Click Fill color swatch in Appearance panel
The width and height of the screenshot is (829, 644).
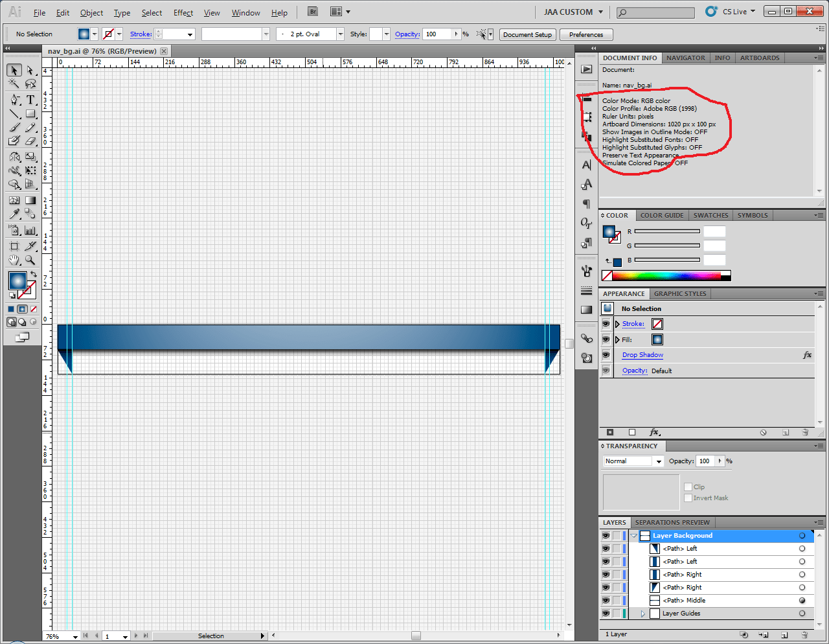(657, 339)
